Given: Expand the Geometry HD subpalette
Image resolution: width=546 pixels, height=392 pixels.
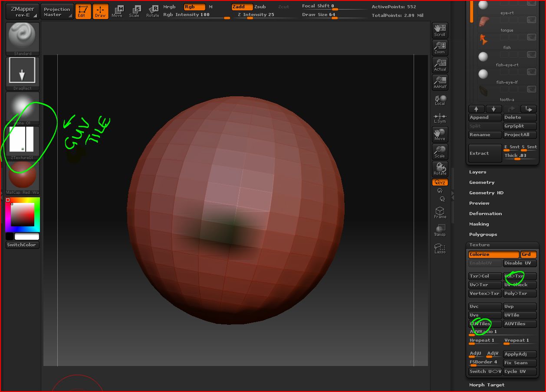Looking at the screenshot, I should click(486, 193).
